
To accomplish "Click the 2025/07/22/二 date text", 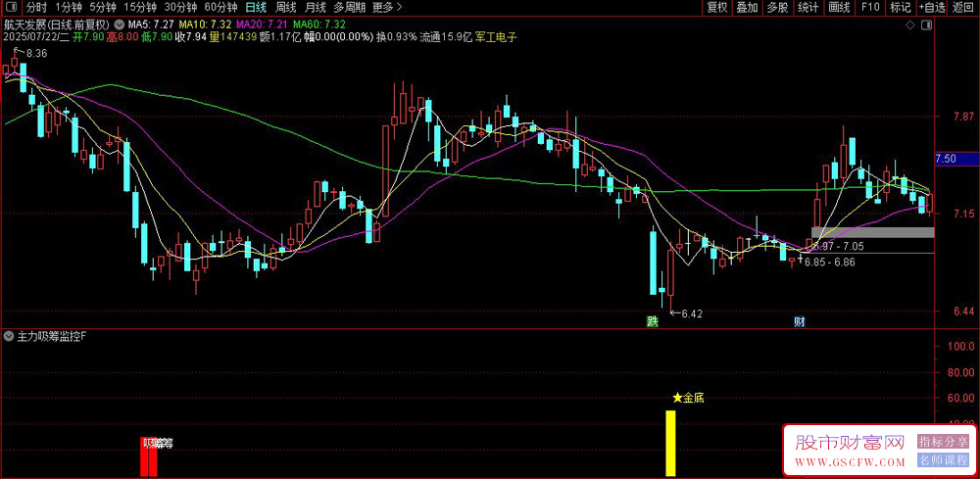I will [x=36, y=37].
